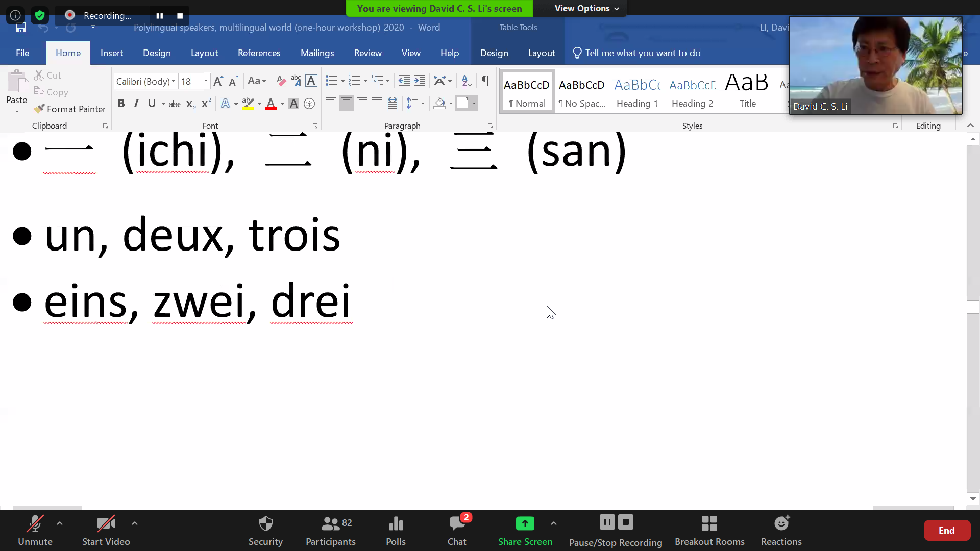
Task: Click the Show/Hide paragraph marks icon
Action: pos(485,81)
